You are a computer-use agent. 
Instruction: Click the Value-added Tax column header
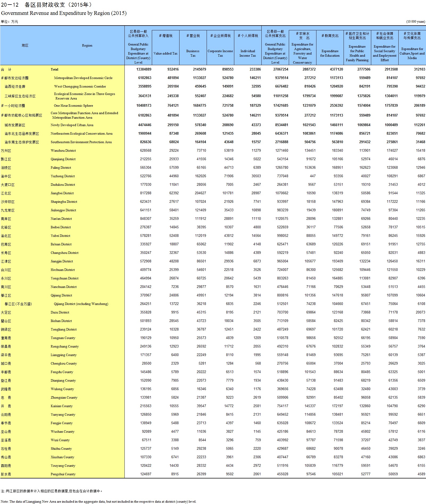[165, 53]
